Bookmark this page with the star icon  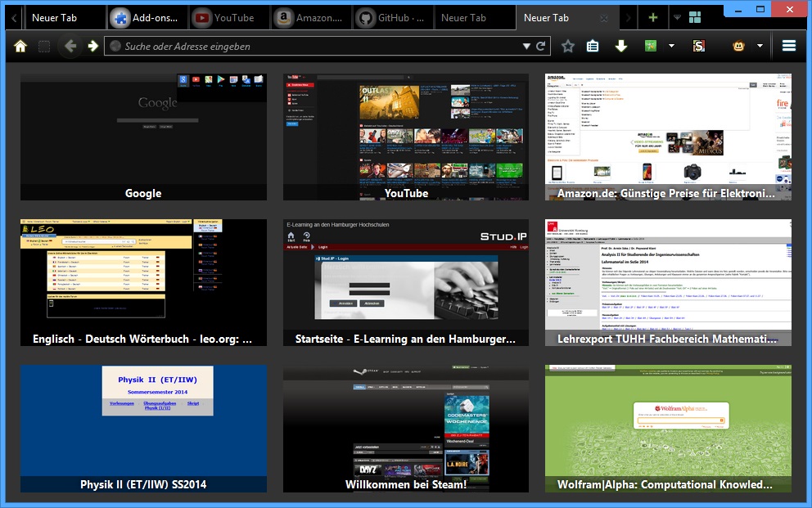coord(568,46)
